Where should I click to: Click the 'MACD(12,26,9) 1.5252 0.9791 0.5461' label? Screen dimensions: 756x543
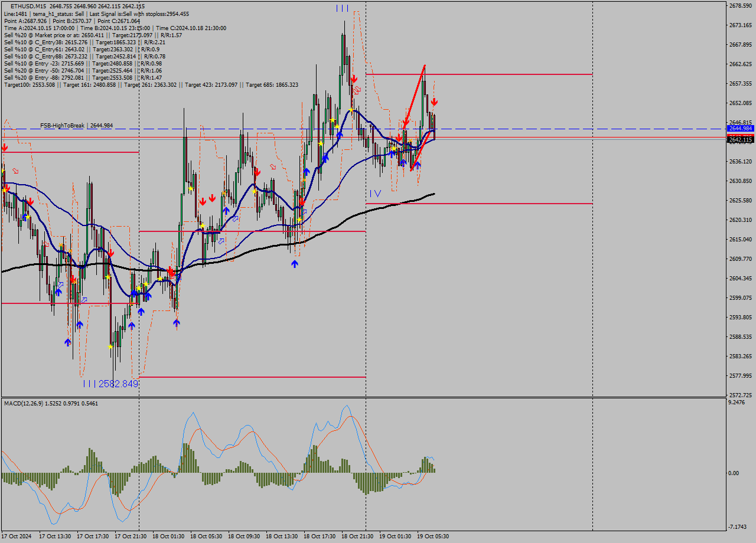click(x=51, y=403)
